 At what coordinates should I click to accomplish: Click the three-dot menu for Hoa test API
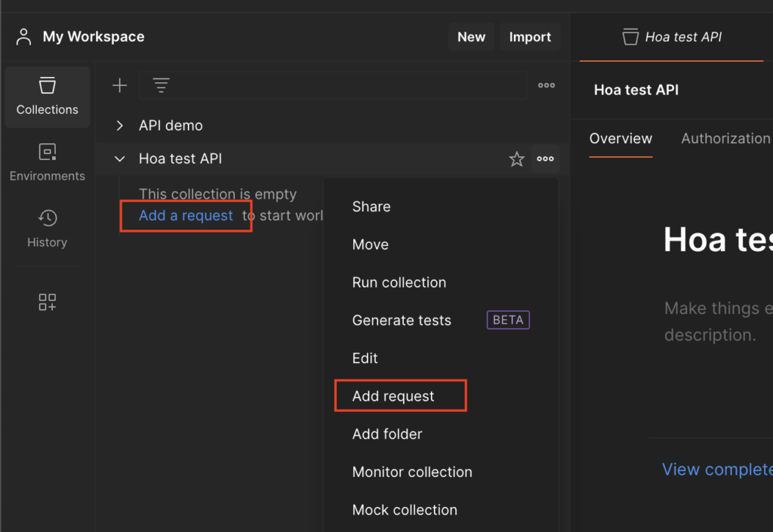(x=545, y=159)
